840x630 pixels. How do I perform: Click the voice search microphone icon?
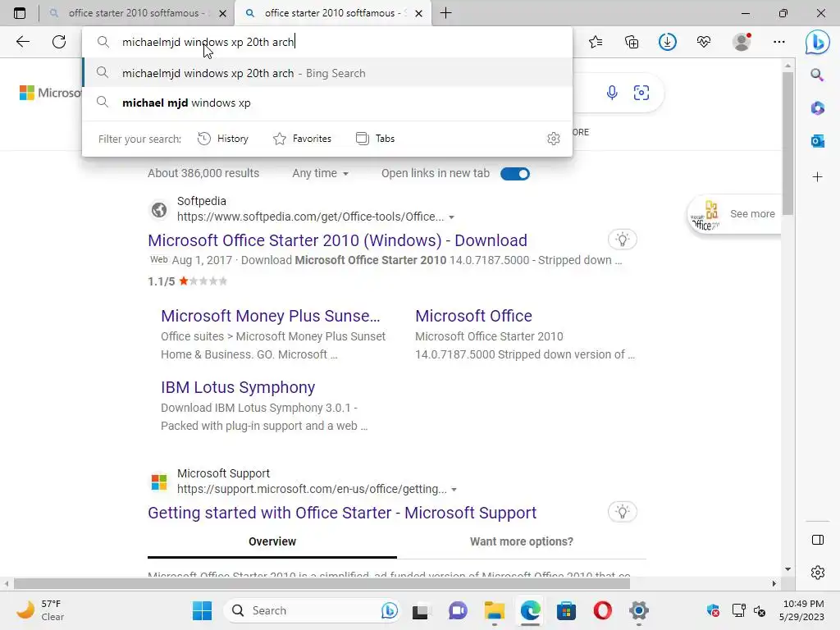(612, 93)
